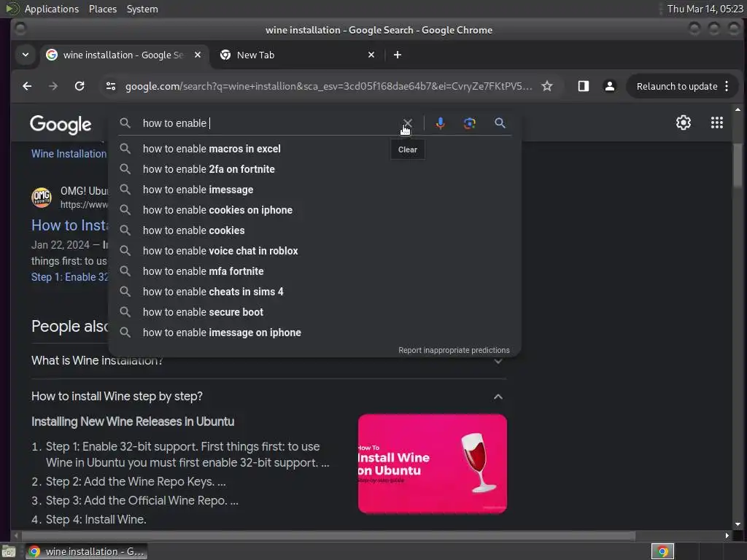Open Chrome side panel

pos(583,86)
